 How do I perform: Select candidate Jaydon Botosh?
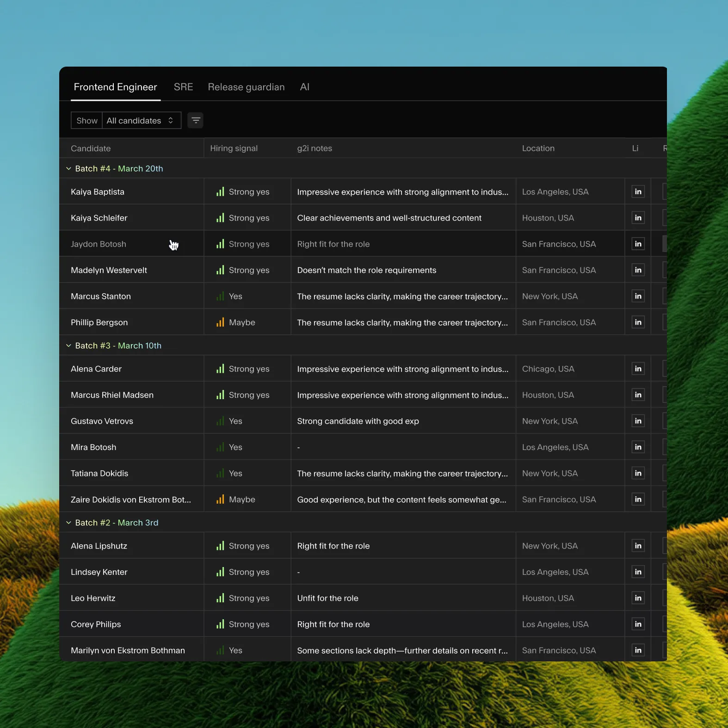tap(99, 244)
